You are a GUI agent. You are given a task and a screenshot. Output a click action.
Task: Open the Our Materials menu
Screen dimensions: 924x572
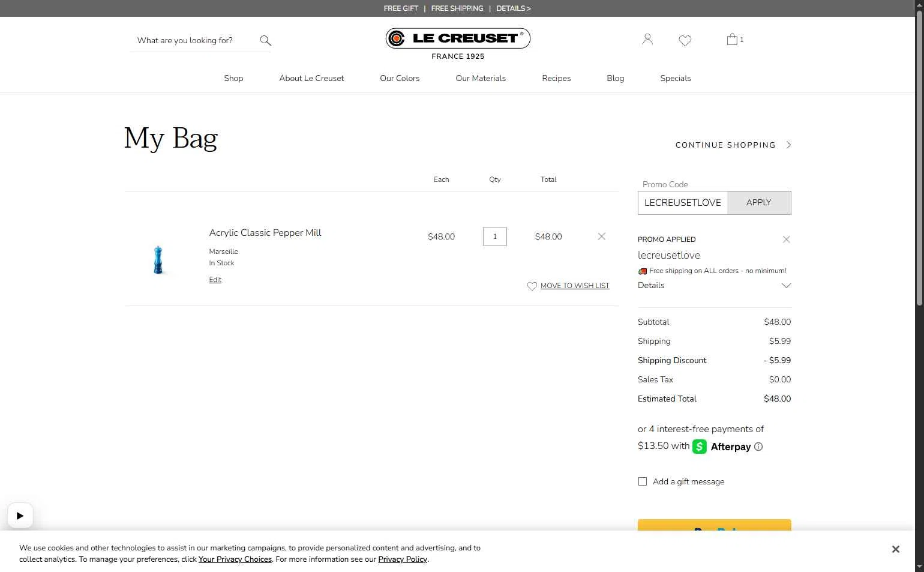click(x=481, y=78)
